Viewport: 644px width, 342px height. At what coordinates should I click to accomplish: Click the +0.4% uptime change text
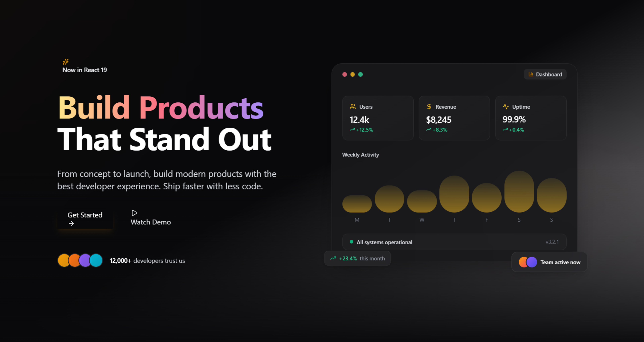pyautogui.click(x=516, y=130)
